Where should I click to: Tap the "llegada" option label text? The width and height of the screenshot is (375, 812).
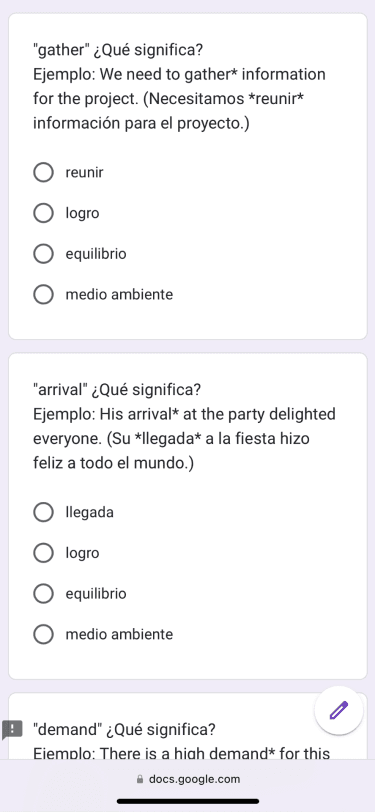(x=90, y=513)
